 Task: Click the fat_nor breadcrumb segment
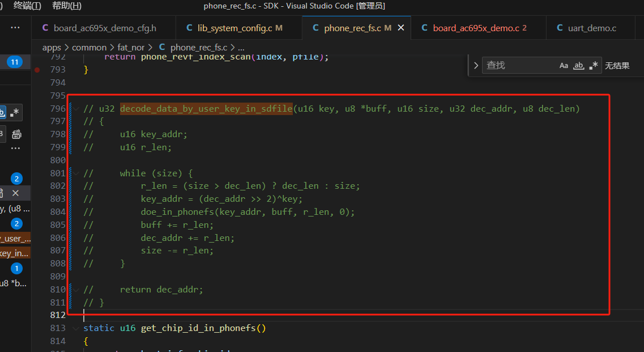pyautogui.click(x=131, y=48)
